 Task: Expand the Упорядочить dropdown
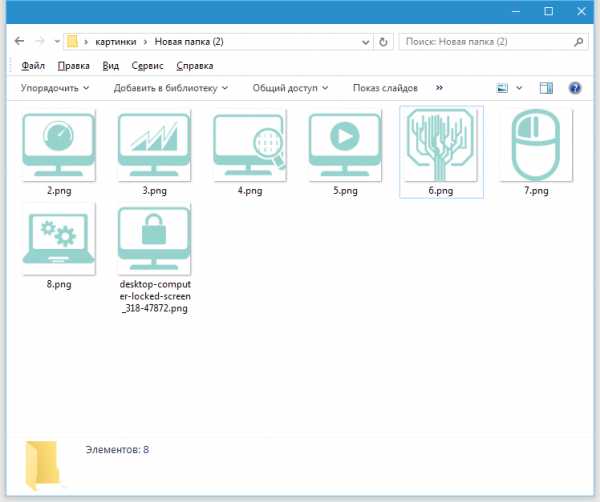click(54, 88)
